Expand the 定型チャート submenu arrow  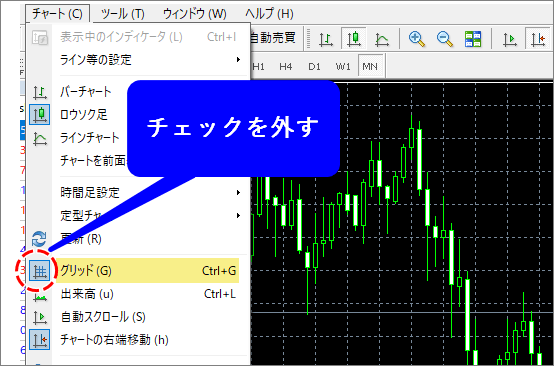click(x=238, y=215)
